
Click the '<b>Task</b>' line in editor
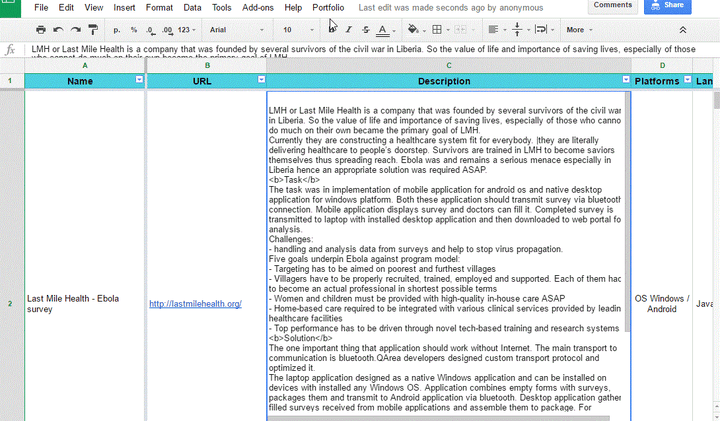click(294, 180)
